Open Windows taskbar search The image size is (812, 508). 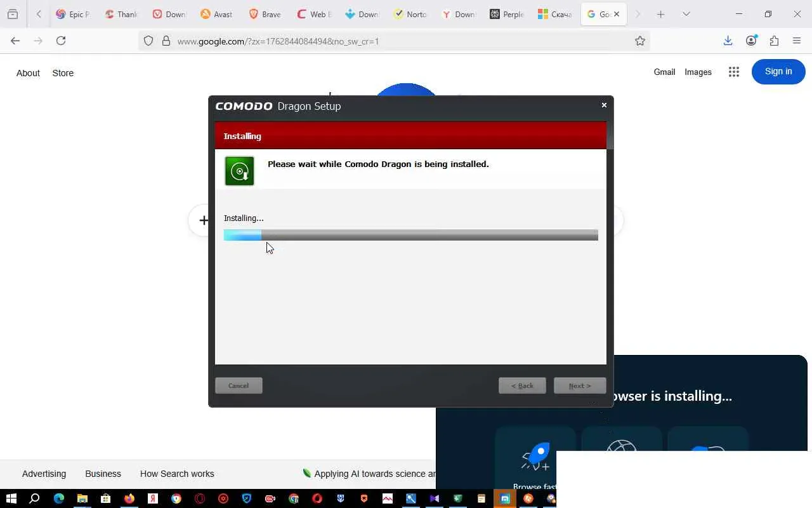coord(35,498)
